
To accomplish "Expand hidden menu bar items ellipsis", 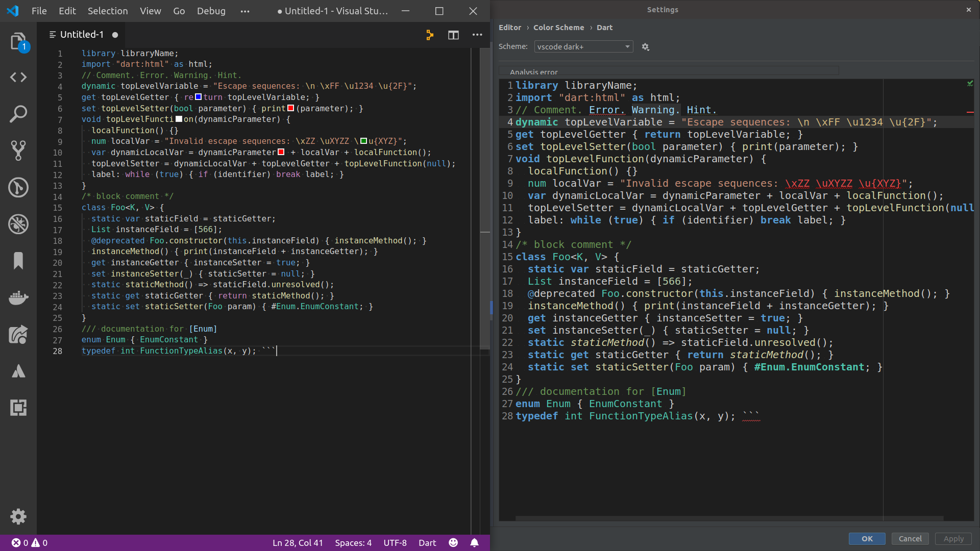I will (x=245, y=11).
